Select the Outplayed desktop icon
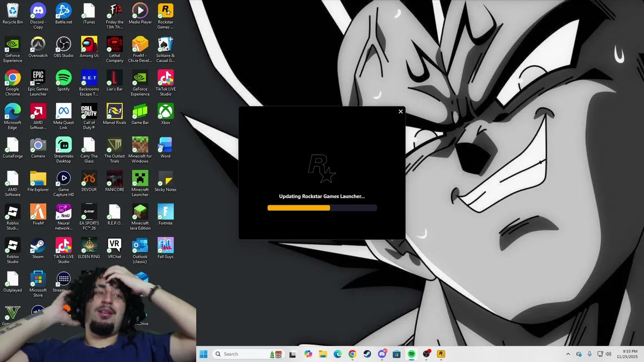Image resolution: width=644 pixels, height=362 pixels. click(x=13, y=282)
